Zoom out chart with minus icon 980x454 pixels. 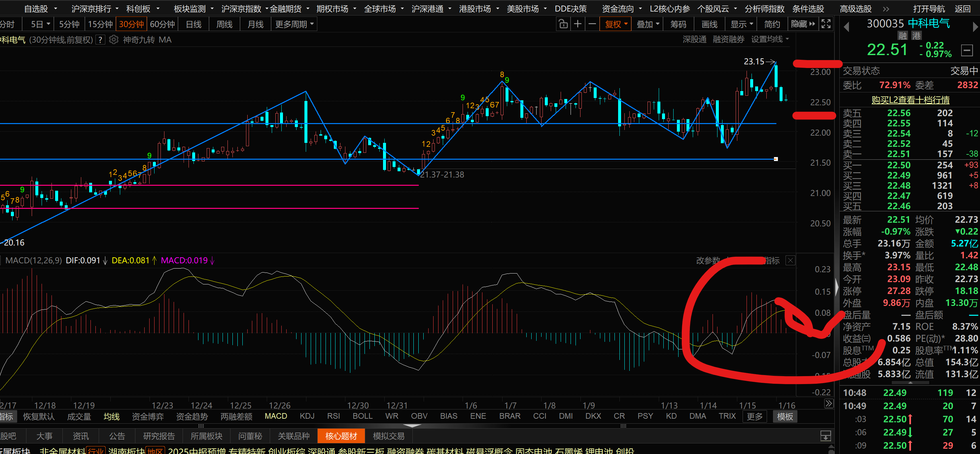pyautogui.click(x=592, y=24)
